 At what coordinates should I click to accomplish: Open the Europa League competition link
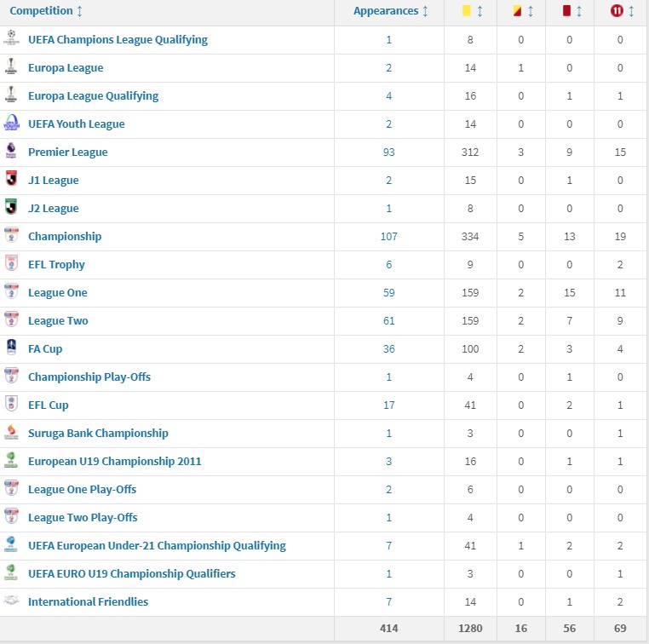tap(66, 68)
